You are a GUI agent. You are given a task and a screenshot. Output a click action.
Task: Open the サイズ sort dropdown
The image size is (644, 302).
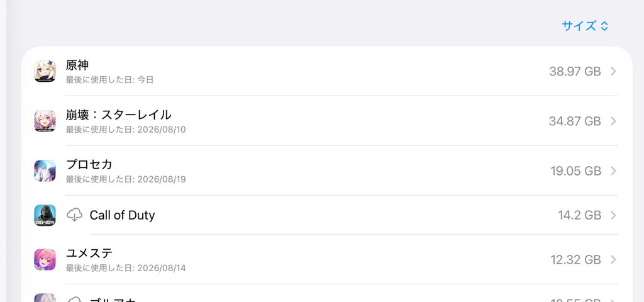(x=585, y=26)
